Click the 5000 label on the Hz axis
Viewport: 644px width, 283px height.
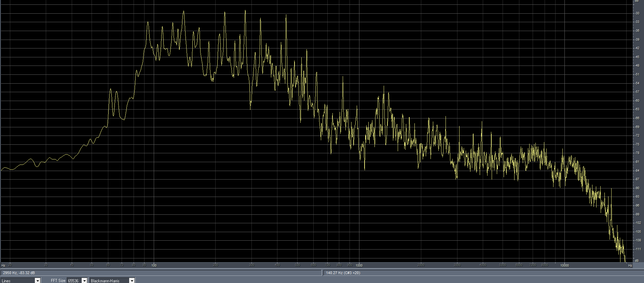(503, 265)
